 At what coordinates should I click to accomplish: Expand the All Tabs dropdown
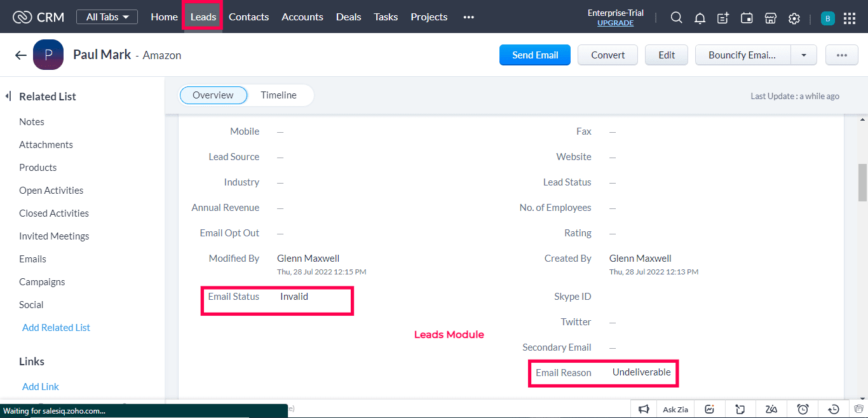coord(107,17)
